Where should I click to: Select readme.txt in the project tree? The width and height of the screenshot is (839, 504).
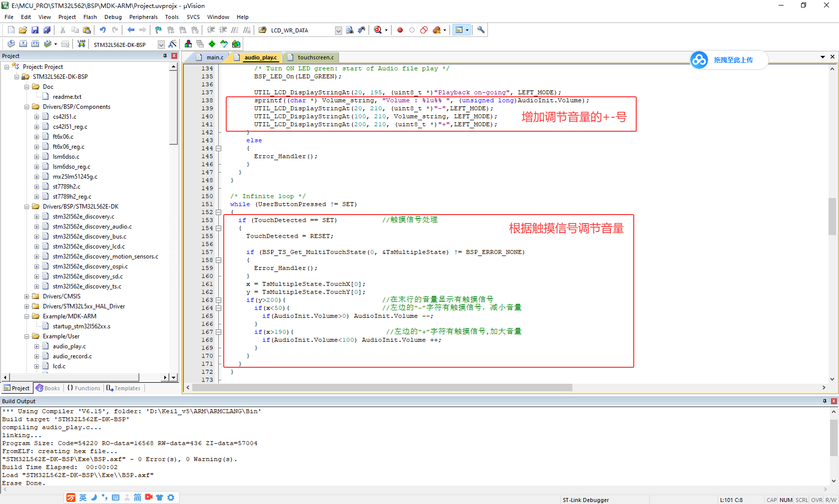click(x=67, y=97)
